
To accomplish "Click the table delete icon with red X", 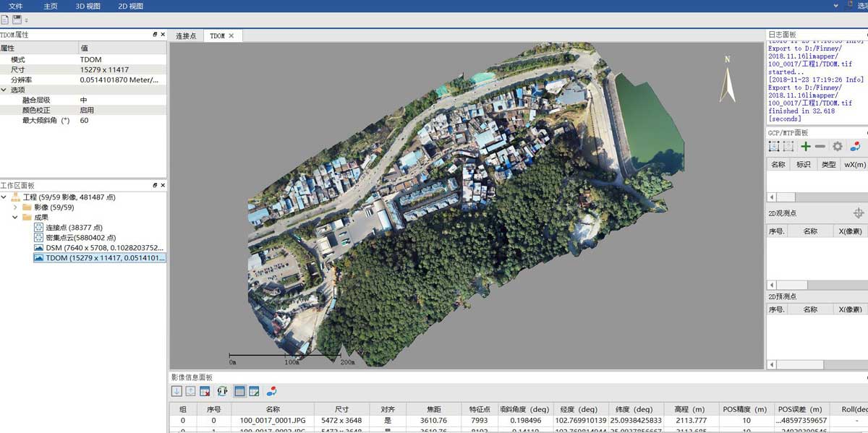I will [x=205, y=391].
